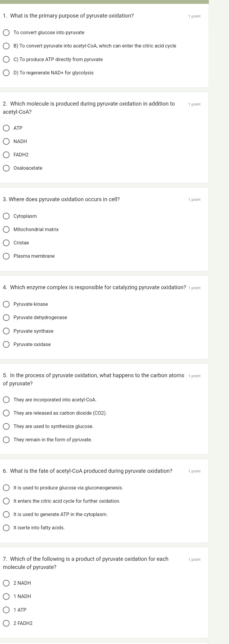Select Pyruvate oxidase radio button
229x644 pixels.
pyautogui.click(x=6, y=345)
